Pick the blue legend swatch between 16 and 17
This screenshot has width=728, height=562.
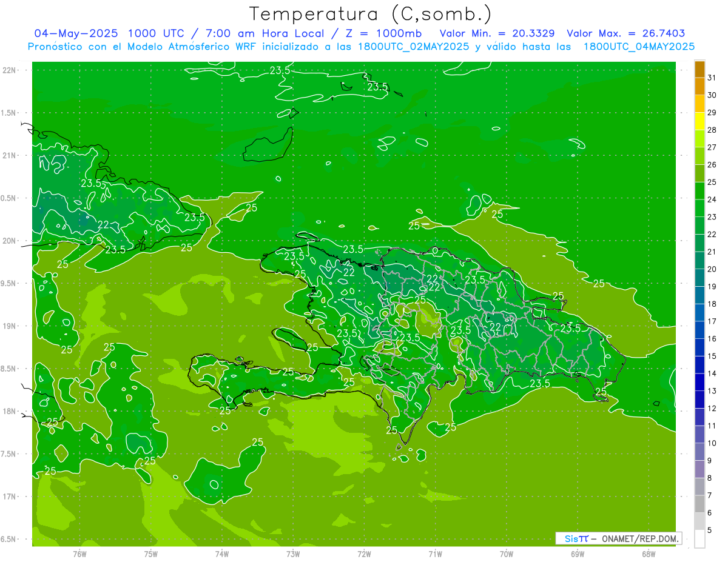click(x=699, y=330)
